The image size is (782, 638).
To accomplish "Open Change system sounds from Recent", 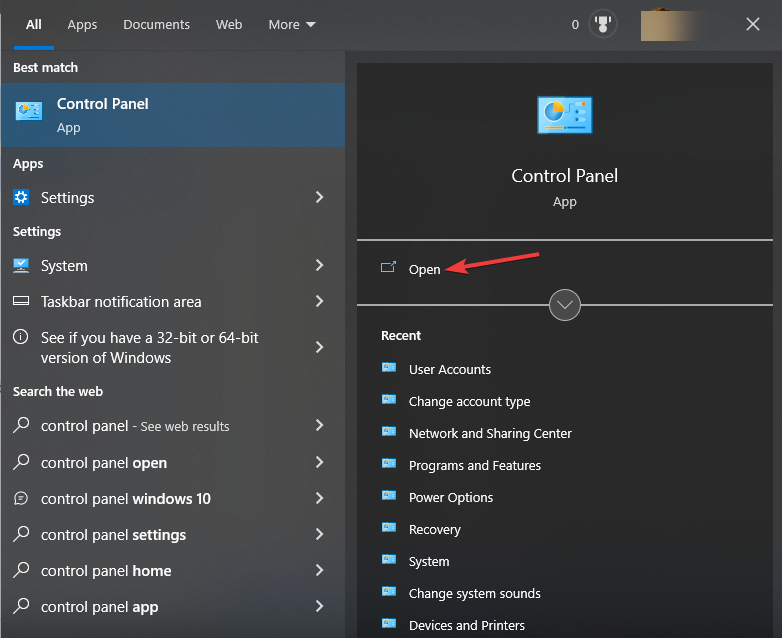I will (x=474, y=593).
